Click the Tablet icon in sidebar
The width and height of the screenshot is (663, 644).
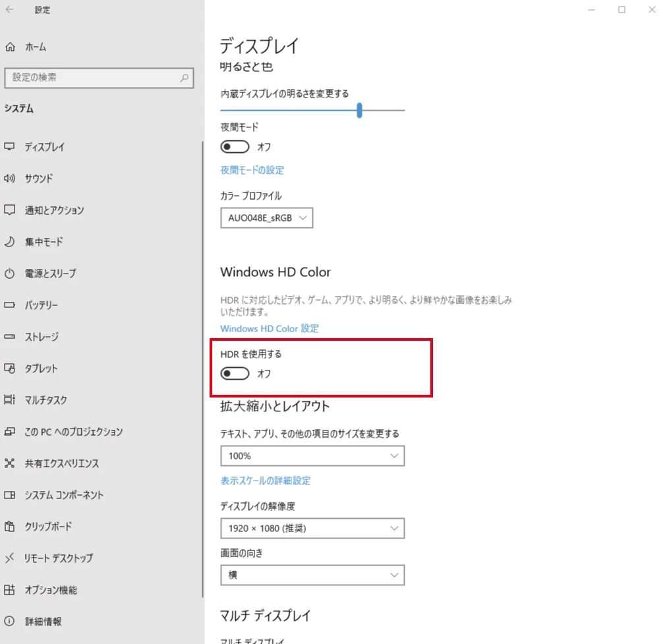9,368
